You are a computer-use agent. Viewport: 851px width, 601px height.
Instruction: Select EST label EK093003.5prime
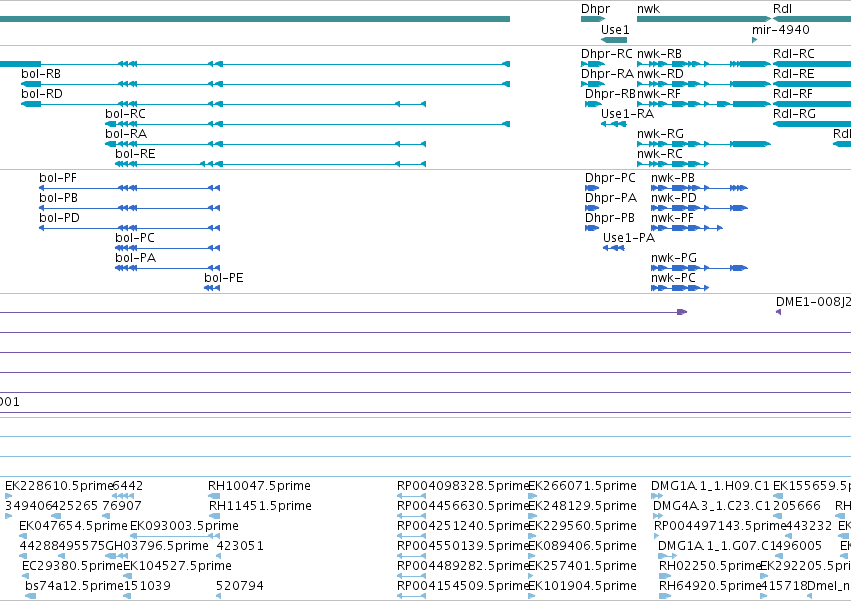[185, 526]
